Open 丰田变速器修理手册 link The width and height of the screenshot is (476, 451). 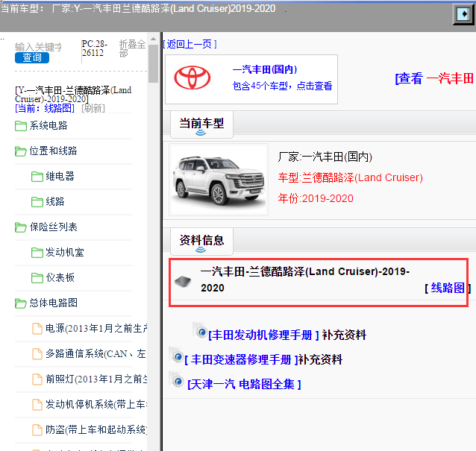tap(241, 360)
